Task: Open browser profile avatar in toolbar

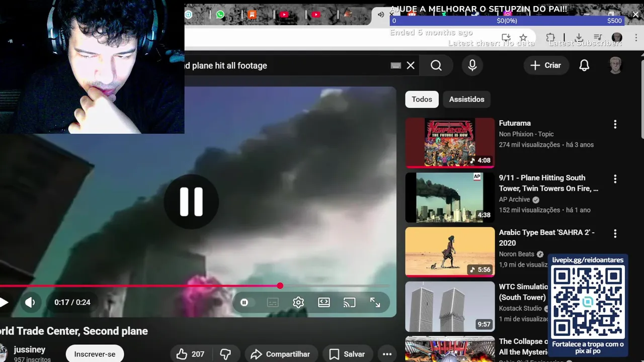Action: [x=617, y=38]
